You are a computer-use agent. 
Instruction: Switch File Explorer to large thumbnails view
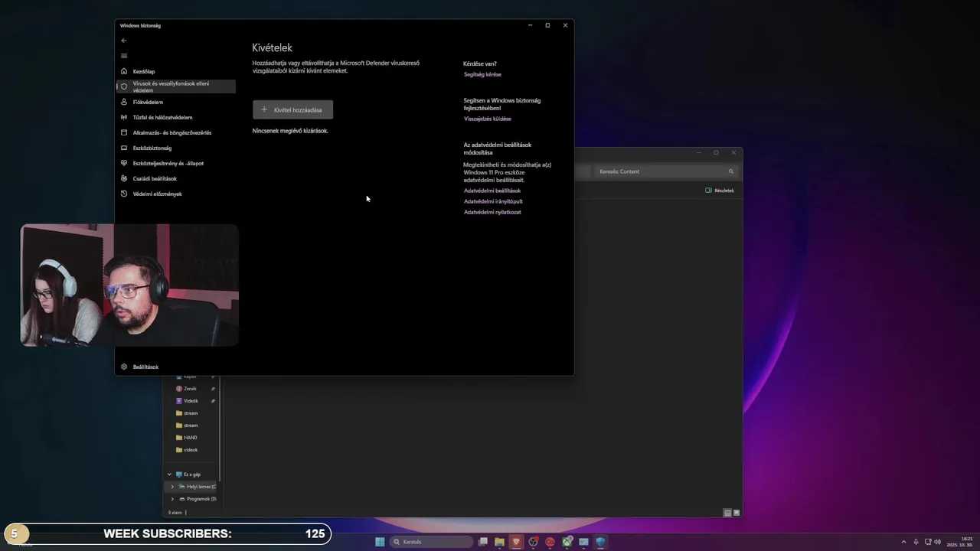737,513
